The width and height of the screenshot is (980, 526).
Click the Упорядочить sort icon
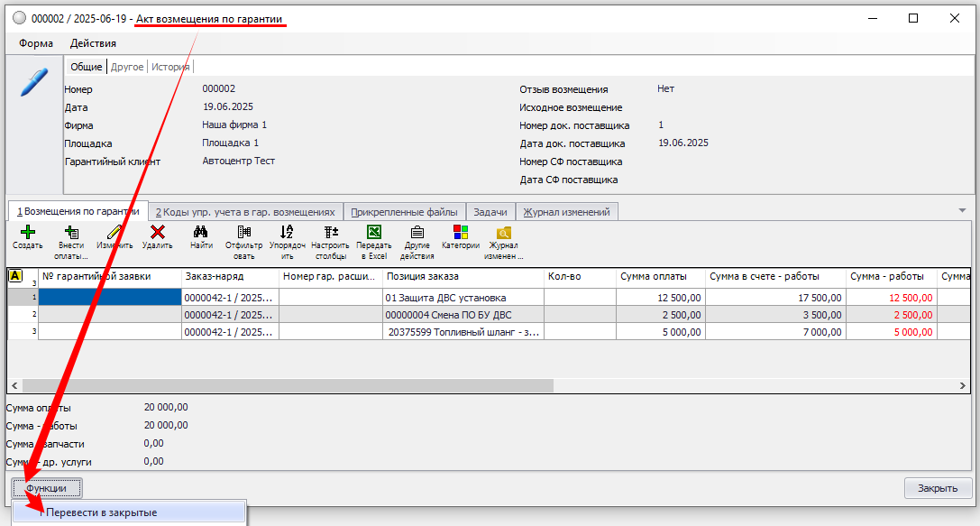287,233
